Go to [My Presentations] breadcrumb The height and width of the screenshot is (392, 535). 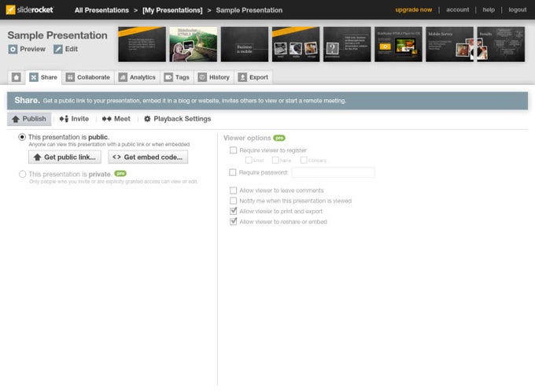point(172,10)
